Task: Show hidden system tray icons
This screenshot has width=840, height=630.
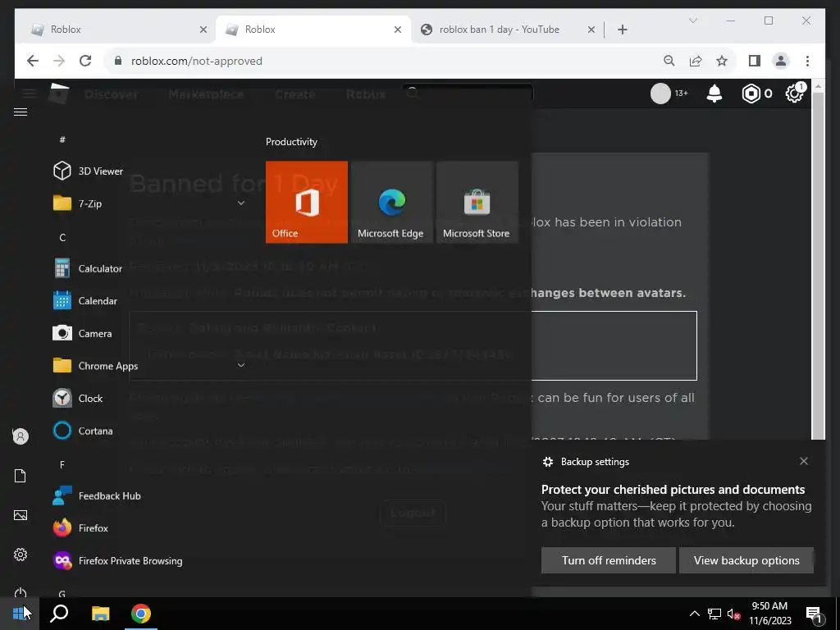Action: click(694, 614)
